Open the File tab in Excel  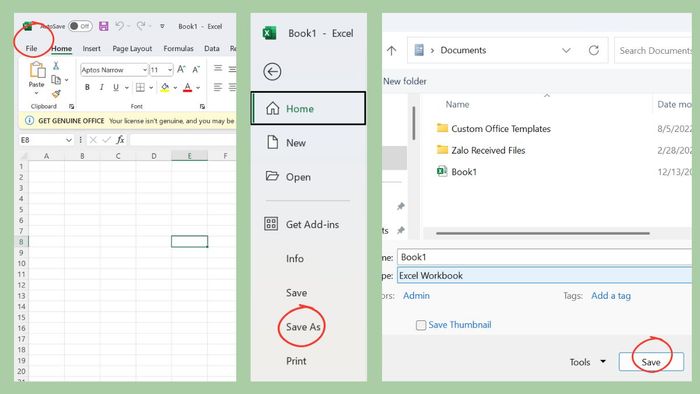pyautogui.click(x=31, y=48)
